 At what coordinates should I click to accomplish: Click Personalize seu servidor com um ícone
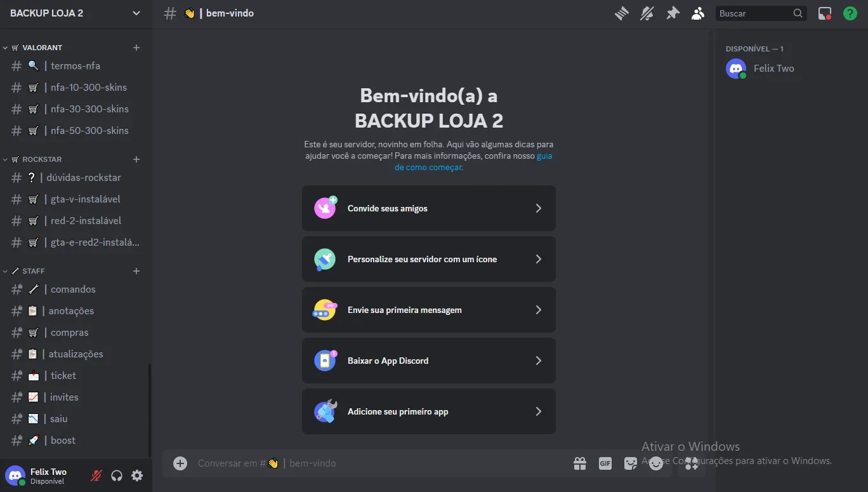pos(429,259)
